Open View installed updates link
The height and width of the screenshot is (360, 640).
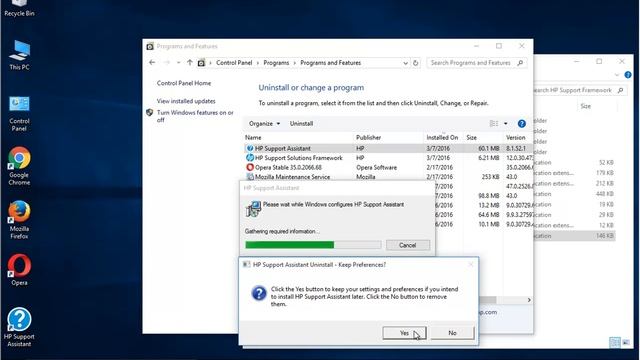point(186,101)
